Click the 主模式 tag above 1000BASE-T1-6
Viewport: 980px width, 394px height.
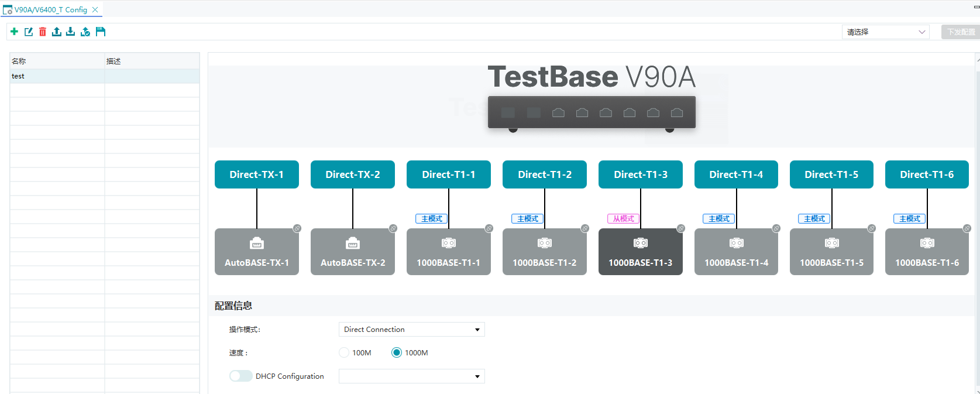pos(910,219)
